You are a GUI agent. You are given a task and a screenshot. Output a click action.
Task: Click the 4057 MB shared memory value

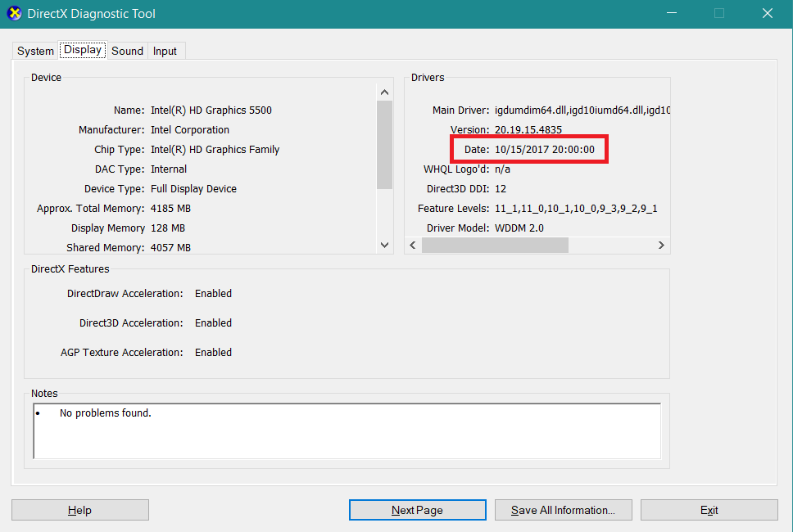[x=170, y=247]
